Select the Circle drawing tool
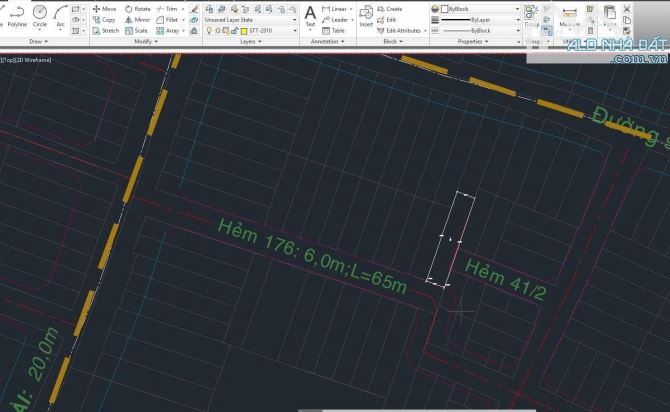The width and height of the screenshot is (670, 412). 40,15
